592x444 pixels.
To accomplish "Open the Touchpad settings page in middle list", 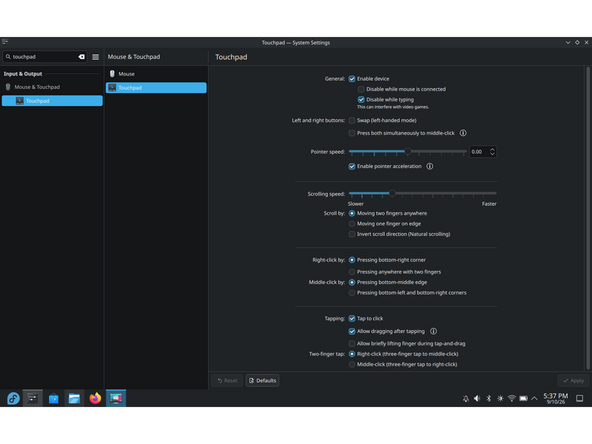I will click(156, 88).
